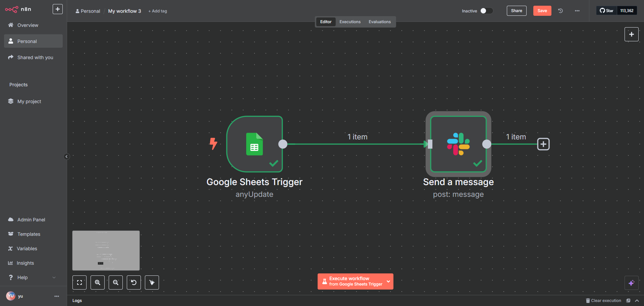Click the canvas minimap

click(x=106, y=251)
